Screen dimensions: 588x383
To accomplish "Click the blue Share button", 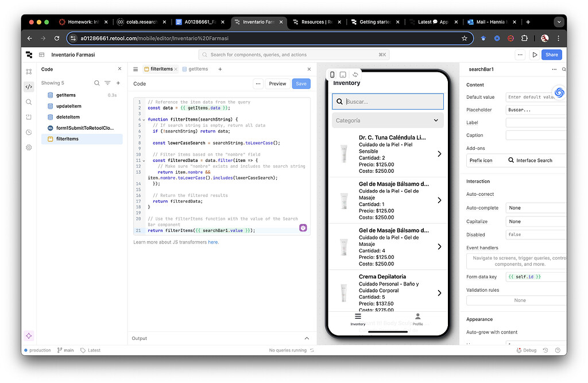I will [551, 55].
